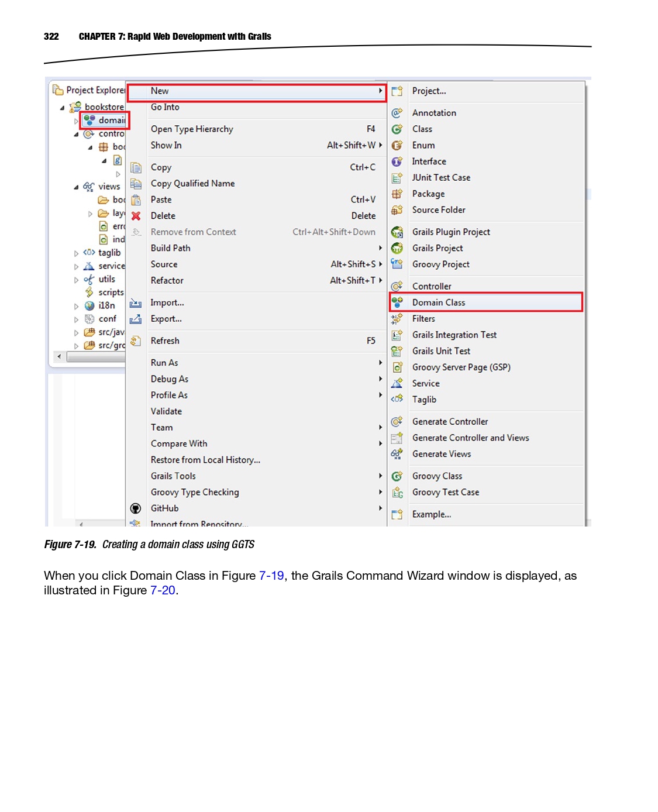Click the Package icon in New submenu
The image size is (658, 812).
[397, 194]
